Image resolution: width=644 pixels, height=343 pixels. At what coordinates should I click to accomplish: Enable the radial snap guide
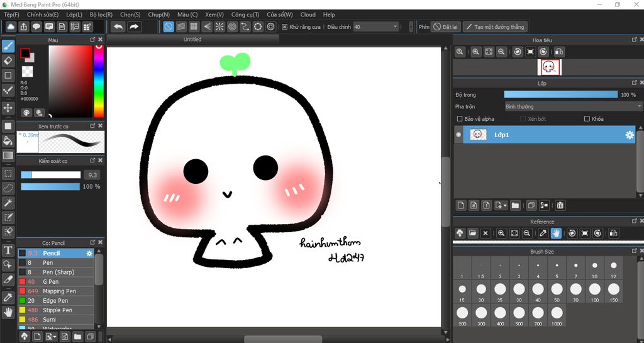(x=219, y=27)
